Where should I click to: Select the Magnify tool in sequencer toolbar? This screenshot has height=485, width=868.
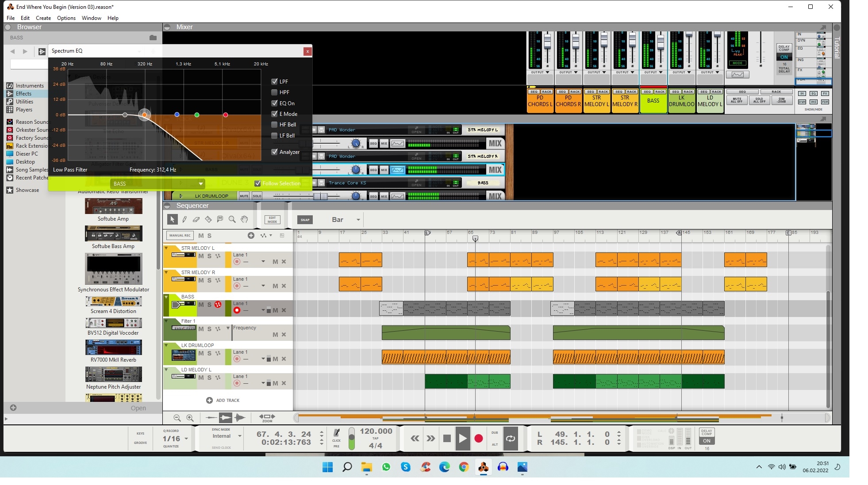coord(232,219)
